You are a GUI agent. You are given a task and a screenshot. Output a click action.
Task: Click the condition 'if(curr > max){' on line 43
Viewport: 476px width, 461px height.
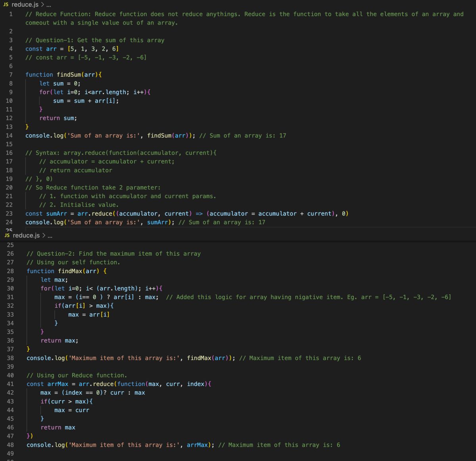click(x=67, y=401)
